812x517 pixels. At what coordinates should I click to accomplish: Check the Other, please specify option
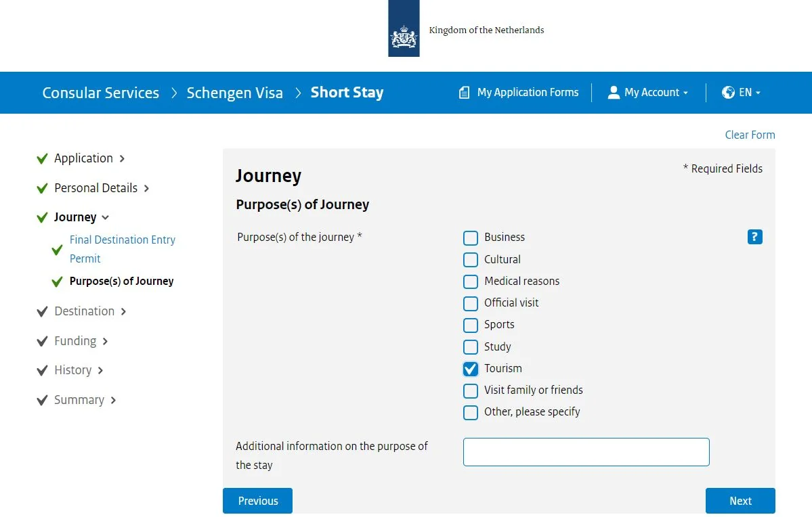pos(471,412)
